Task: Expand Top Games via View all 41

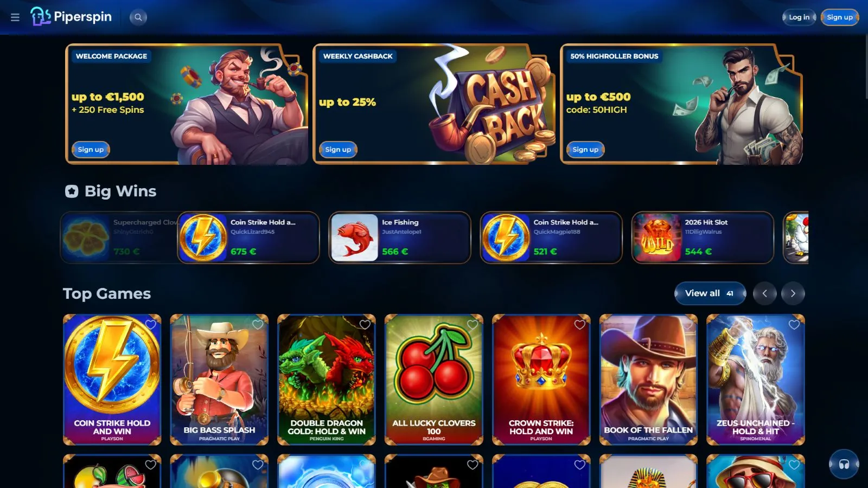Action: coord(710,293)
